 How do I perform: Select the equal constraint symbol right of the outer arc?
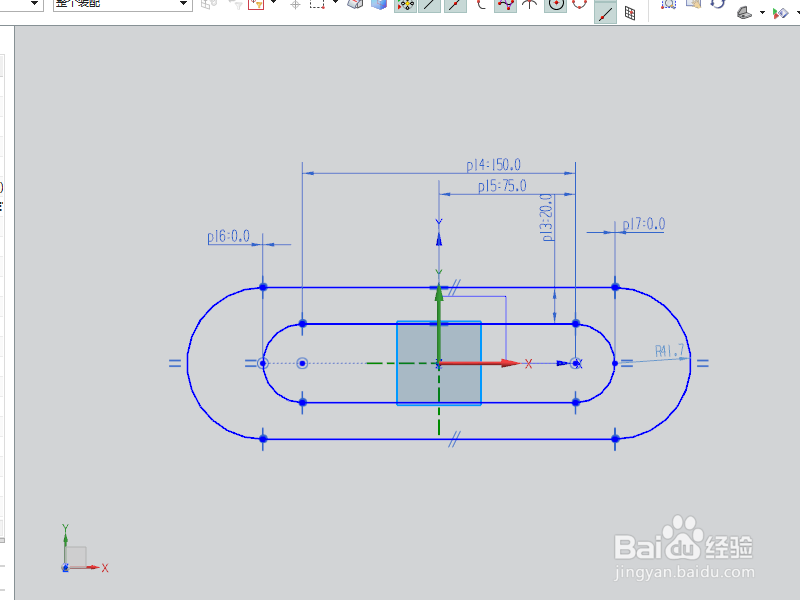tap(703, 363)
